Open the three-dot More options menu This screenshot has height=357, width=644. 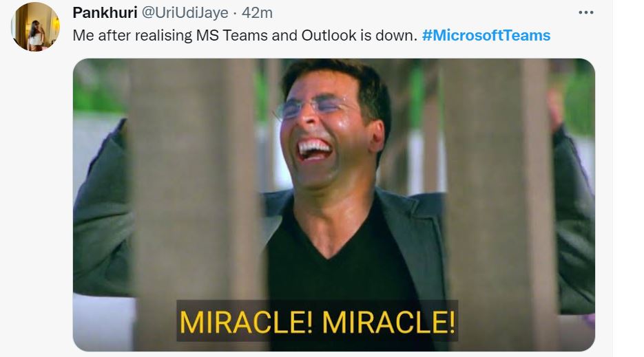585,13
